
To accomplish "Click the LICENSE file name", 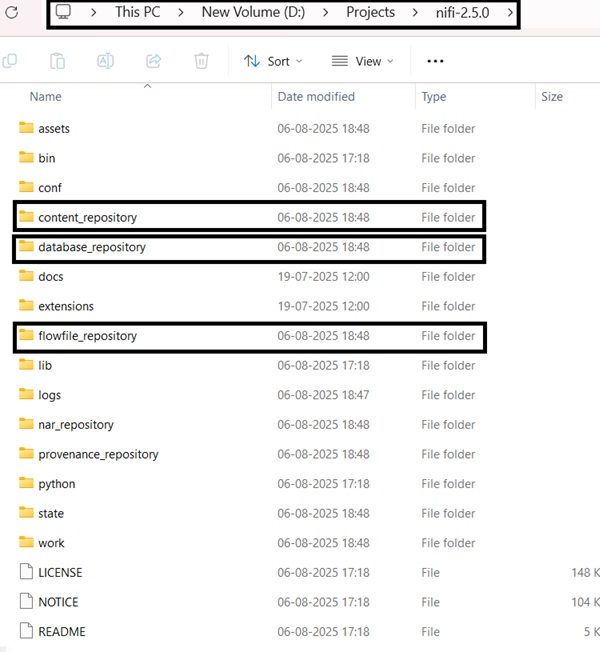I will tap(60, 573).
